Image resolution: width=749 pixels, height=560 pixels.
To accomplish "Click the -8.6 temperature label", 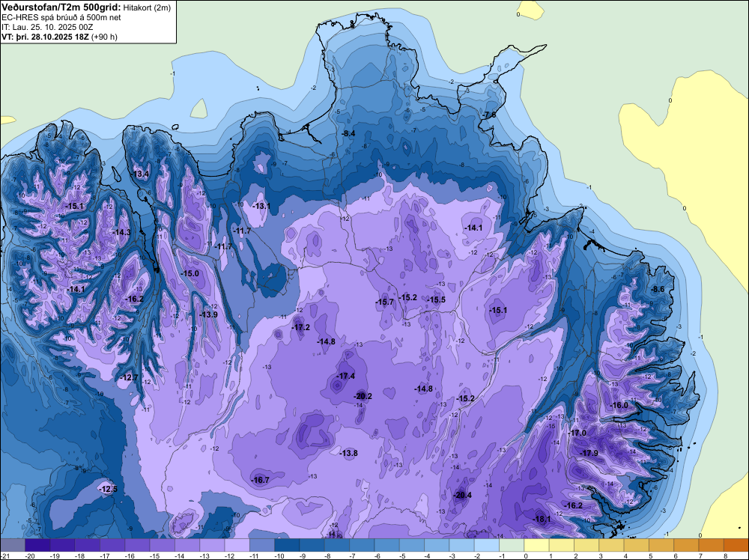I will tap(658, 289).
